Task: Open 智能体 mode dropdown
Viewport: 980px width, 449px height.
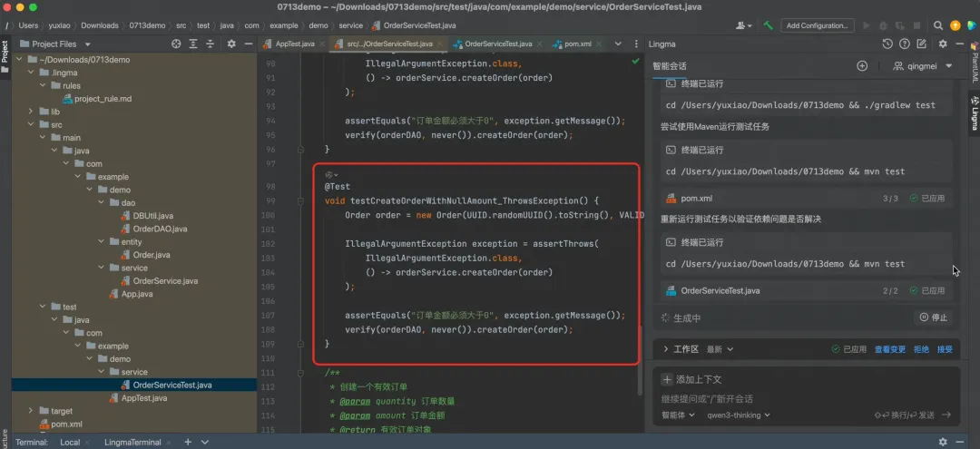Action: [678, 415]
